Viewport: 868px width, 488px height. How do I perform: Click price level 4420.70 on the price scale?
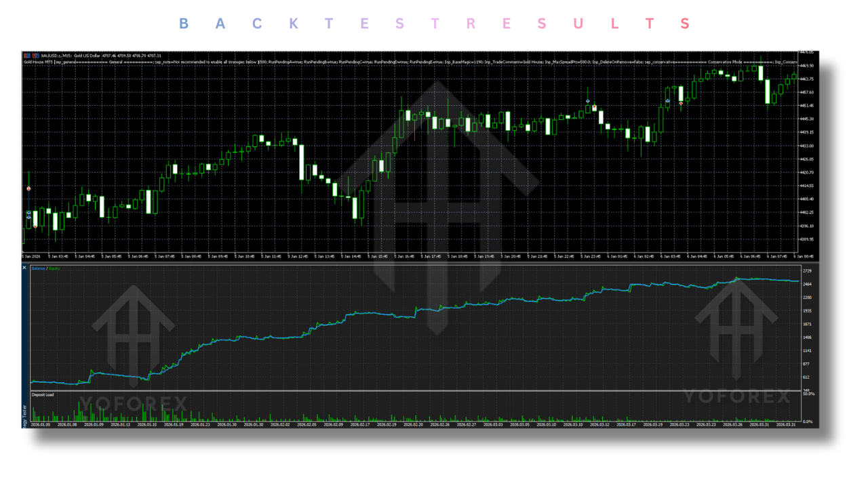click(x=806, y=172)
